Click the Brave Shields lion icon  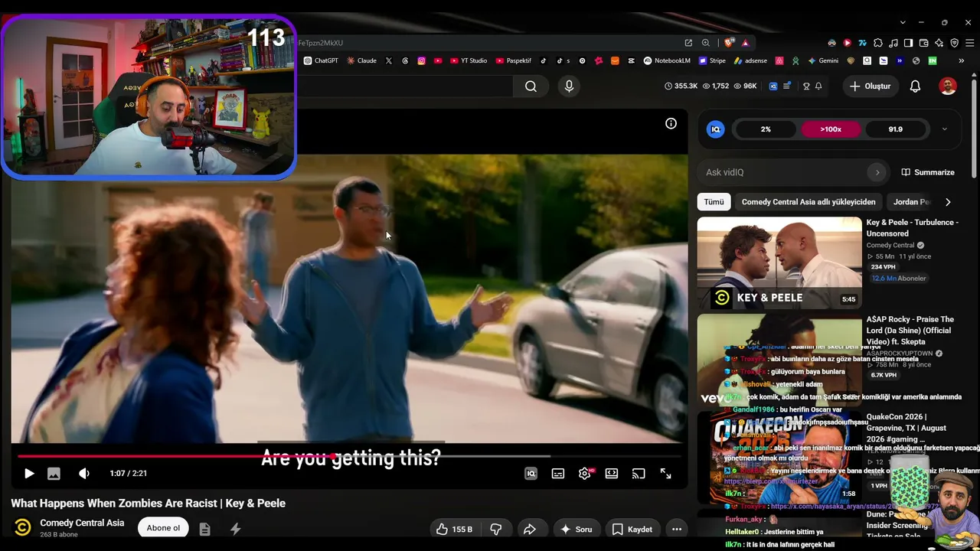click(x=728, y=43)
